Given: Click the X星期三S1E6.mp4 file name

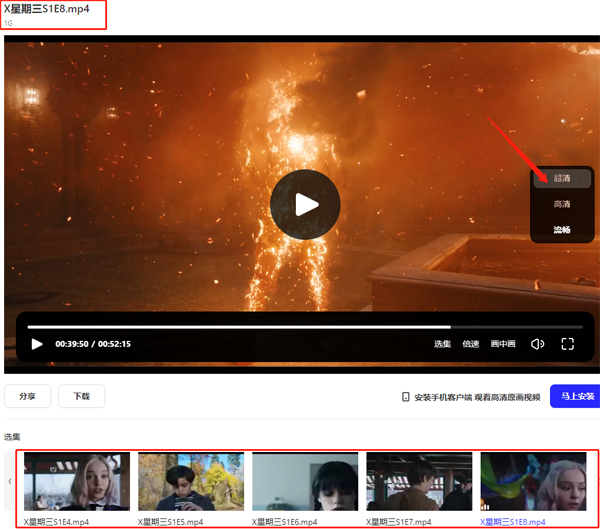Looking at the screenshot, I should [284, 522].
